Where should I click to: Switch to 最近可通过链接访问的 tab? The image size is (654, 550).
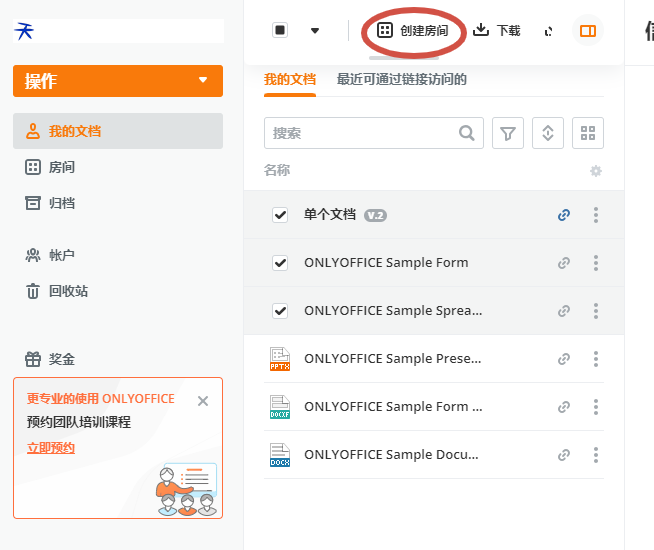click(x=402, y=79)
